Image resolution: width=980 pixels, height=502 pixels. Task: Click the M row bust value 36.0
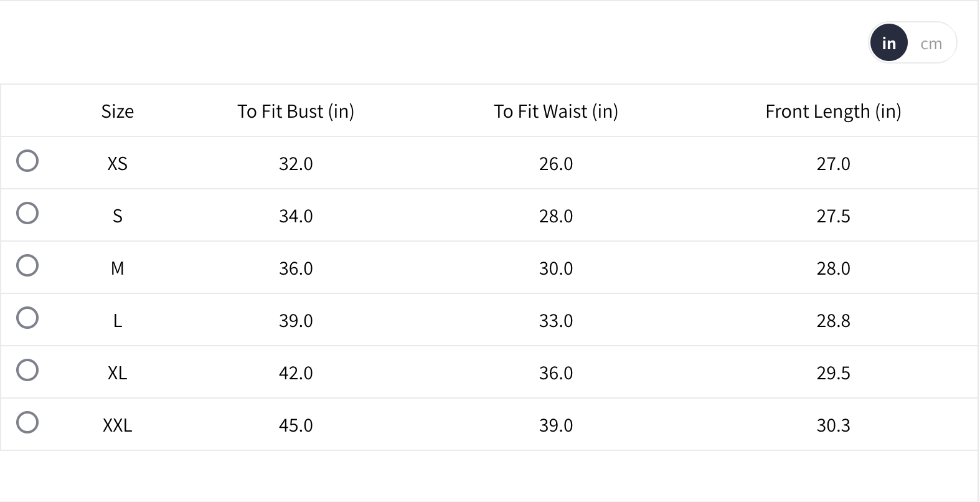point(296,268)
